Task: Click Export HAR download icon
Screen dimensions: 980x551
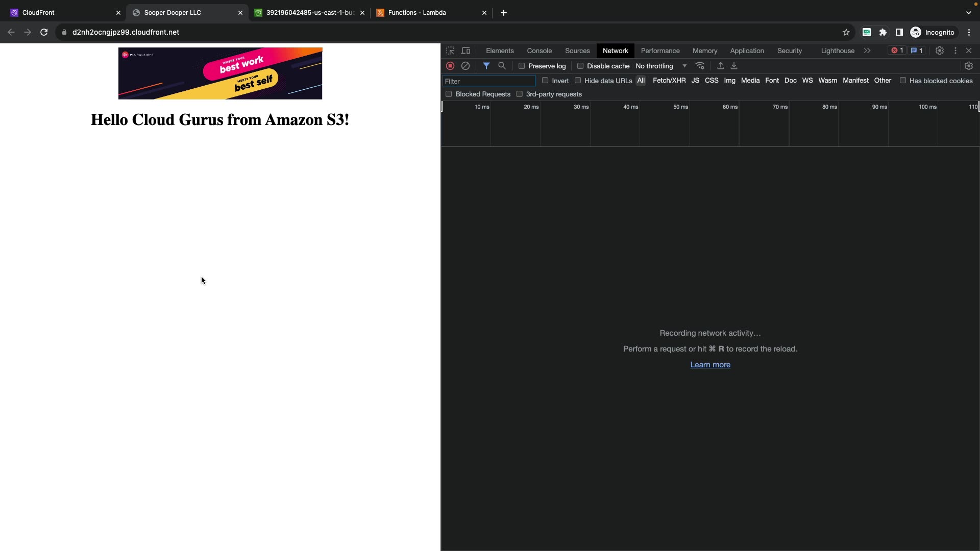Action: (734, 66)
